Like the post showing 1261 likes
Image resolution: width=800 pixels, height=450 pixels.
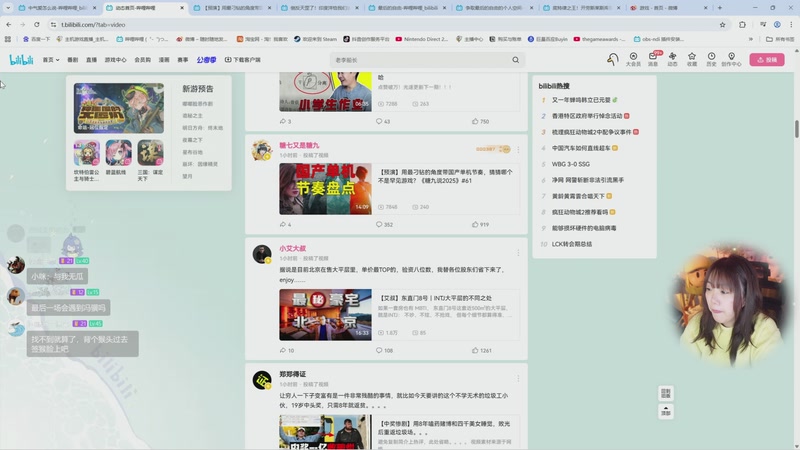[482, 351]
